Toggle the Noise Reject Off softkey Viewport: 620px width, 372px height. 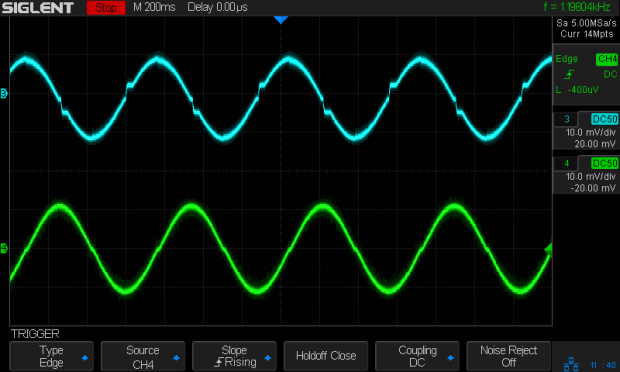point(508,356)
